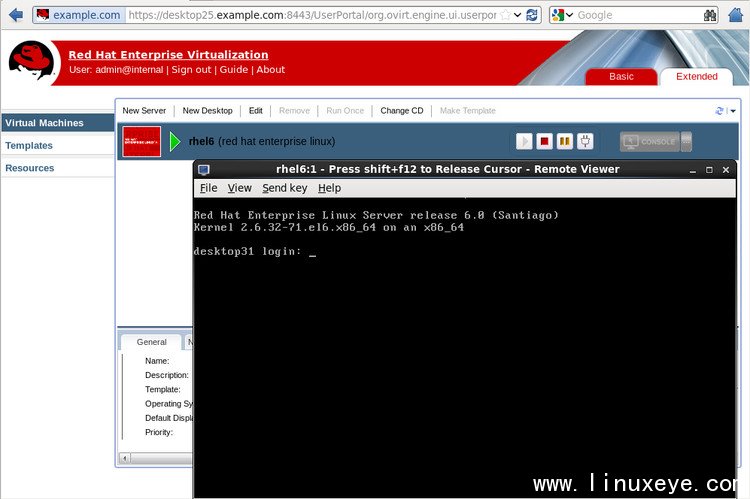Select Resources in the sidebar
The height and width of the screenshot is (499, 750).
[57, 167]
